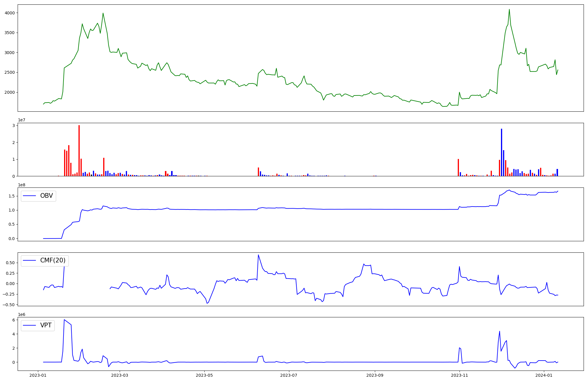Screen dimensions: 588x382
Task: Click the −0.25 tick on CMF axis
Action: 9,294
